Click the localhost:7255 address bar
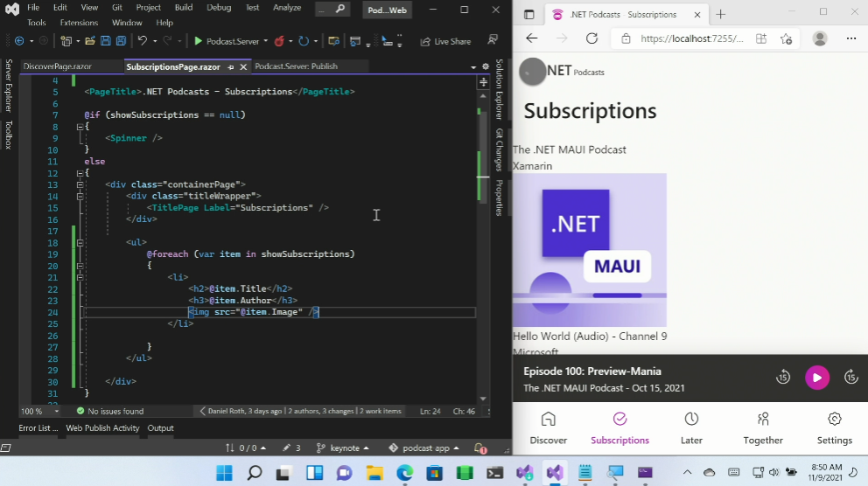The image size is (868, 486). 691,38
